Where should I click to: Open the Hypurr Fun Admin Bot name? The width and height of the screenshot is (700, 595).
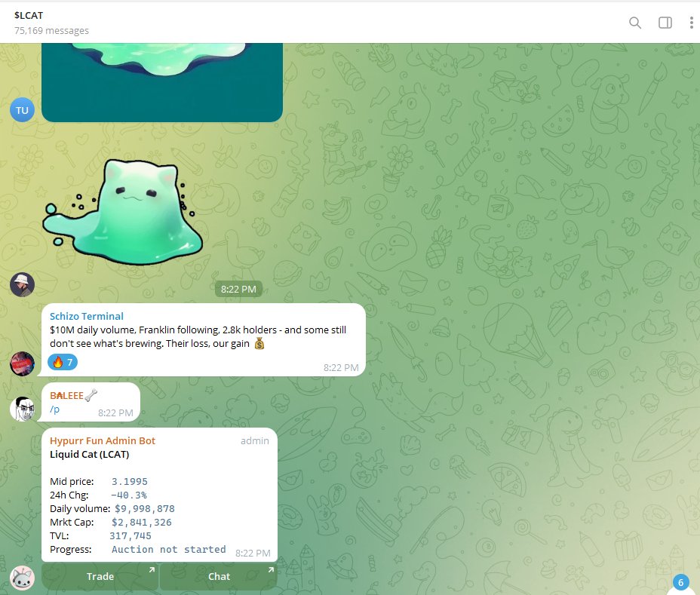(103, 440)
